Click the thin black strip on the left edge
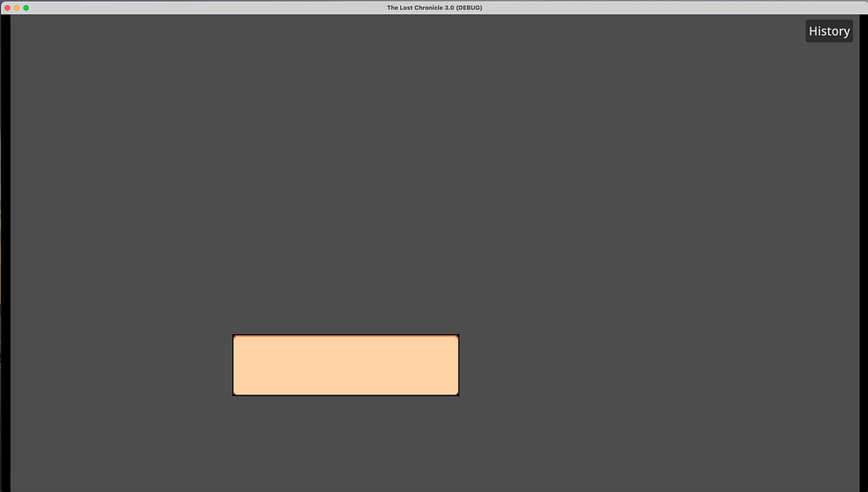Viewport: 868px width, 492px height. pyautogui.click(x=4, y=254)
